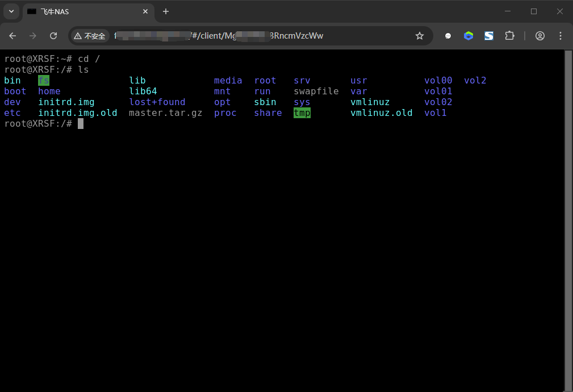Bookmark this page with the star icon
The width and height of the screenshot is (573, 392).
(x=420, y=36)
